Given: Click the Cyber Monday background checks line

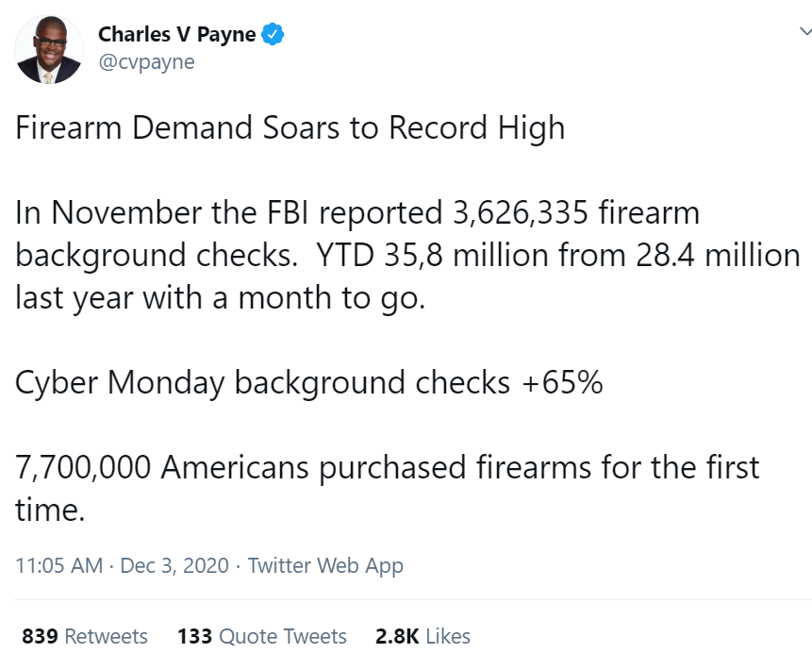Looking at the screenshot, I should click(x=308, y=383).
